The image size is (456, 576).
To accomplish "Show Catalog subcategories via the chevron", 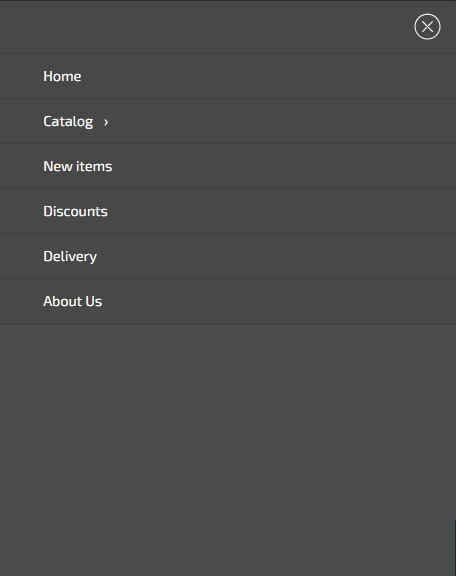I will (x=106, y=122).
